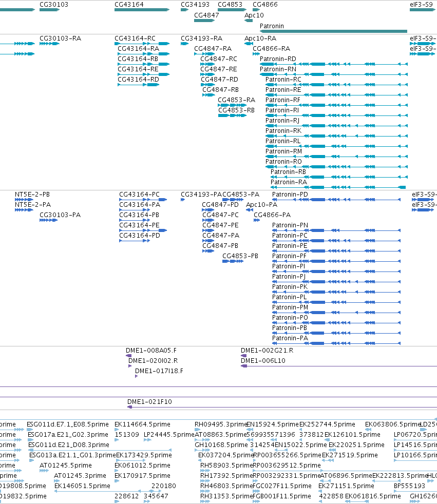
Task: Click the LP24445.5prime EST label
Action: pyautogui.click(x=169, y=435)
